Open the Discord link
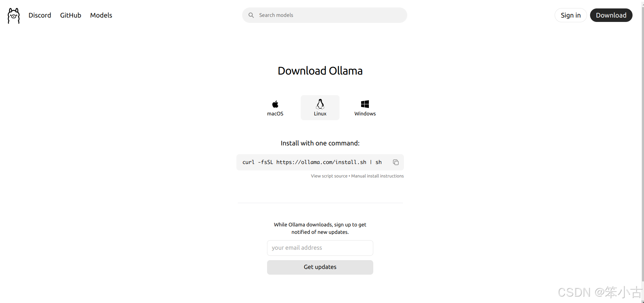The width and height of the screenshot is (644, 303). point(40,15)
